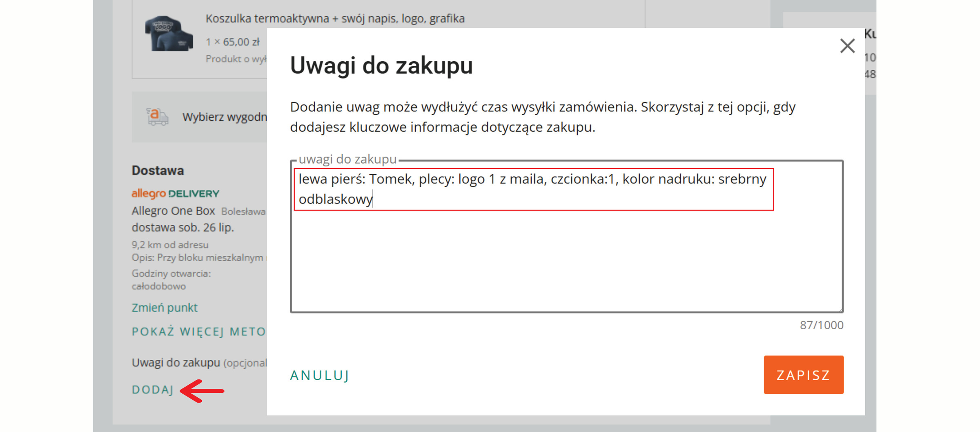Click the small 'uwagi do zakupu' field label

tap(347, 159)
